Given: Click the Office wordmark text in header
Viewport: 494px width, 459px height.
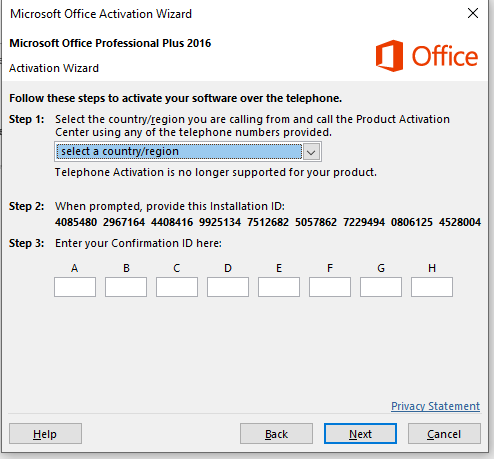Looking at the screenshot, I should point(445,56).
